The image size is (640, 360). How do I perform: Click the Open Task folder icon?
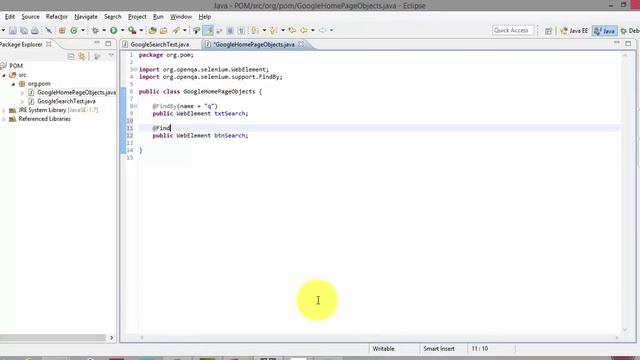pyautogui.click(x=164, y=31)
